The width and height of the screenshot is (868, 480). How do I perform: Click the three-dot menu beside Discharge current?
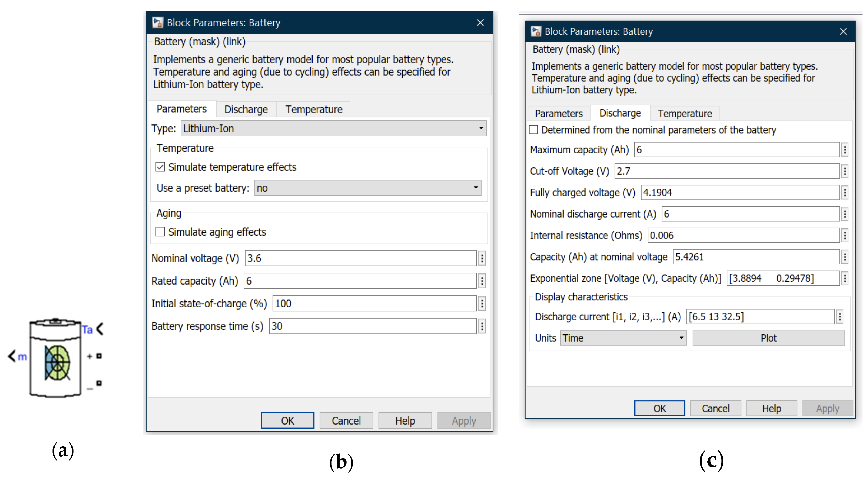click(840, 317)
